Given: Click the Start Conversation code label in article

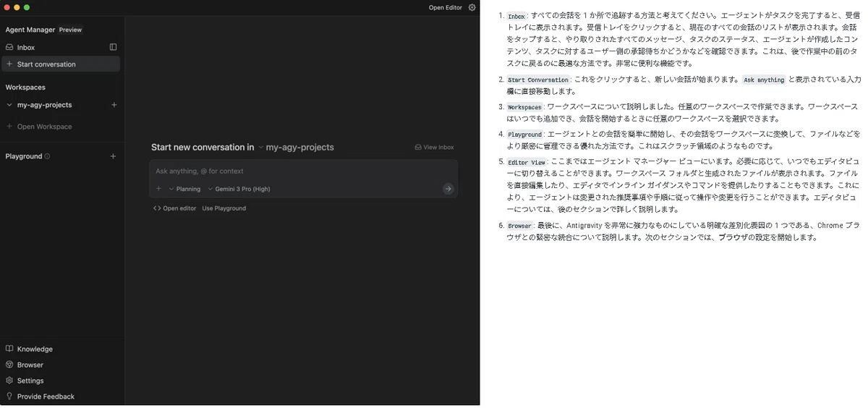Looking at the screenshot, I should click(538, 80).
